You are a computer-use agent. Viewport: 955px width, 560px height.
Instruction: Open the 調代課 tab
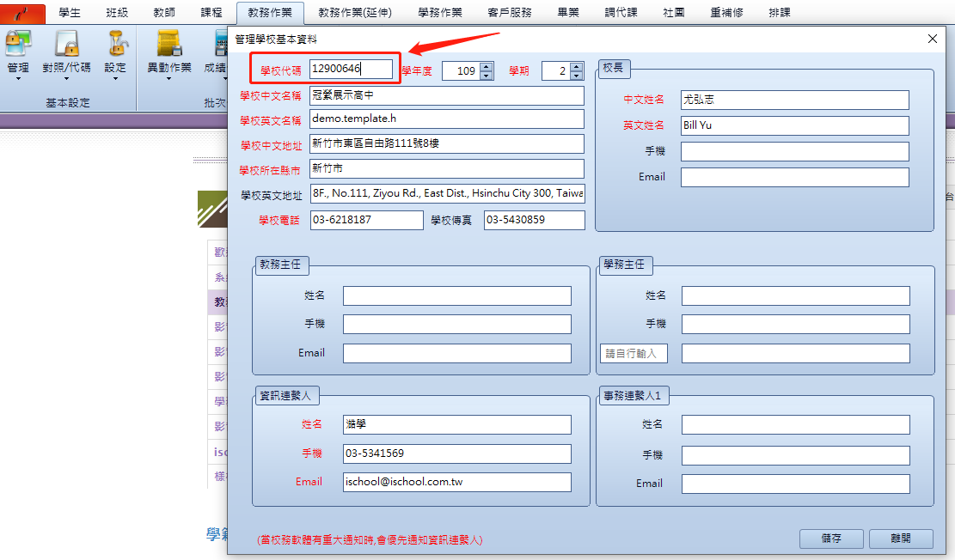621,13
